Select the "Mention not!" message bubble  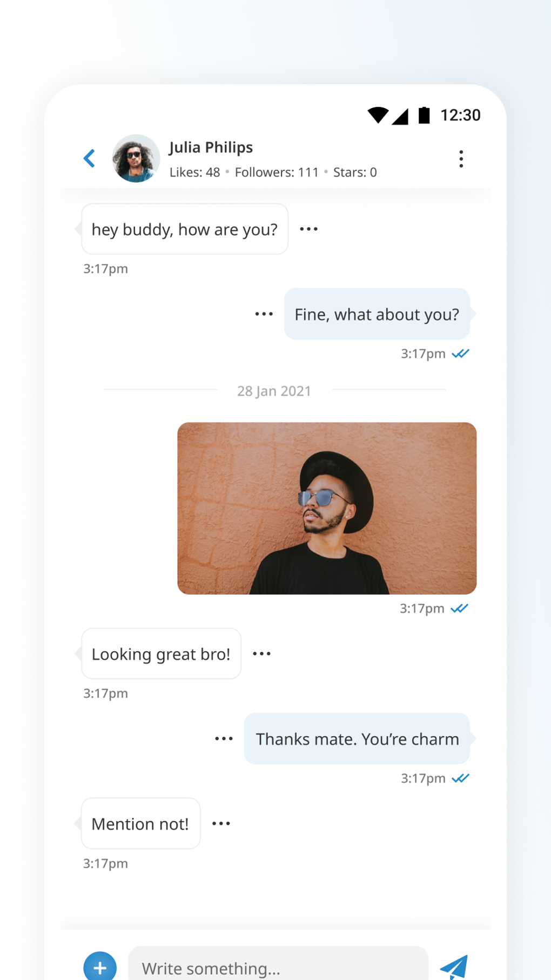tap(140, 824)
